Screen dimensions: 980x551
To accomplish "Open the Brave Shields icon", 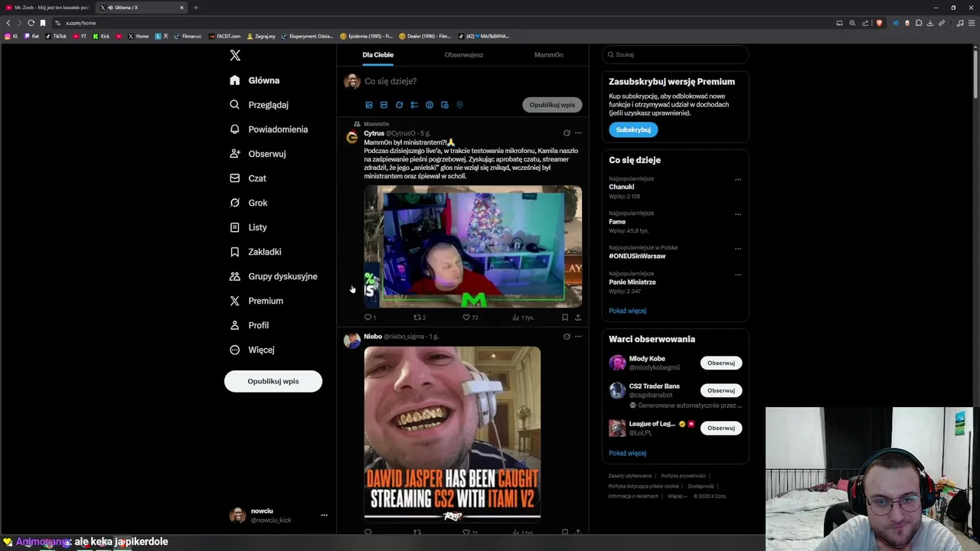I will click(879, 23).
